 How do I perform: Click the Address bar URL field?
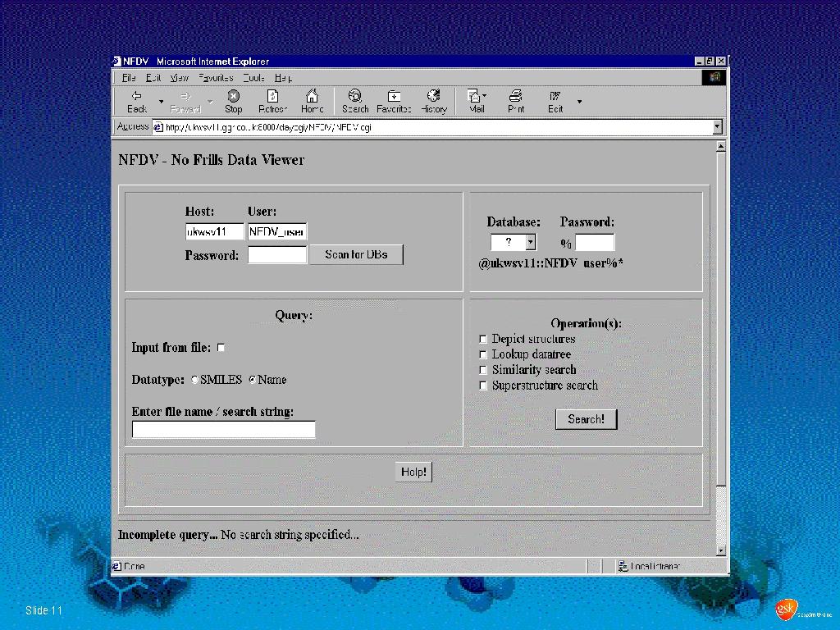[433, 127]
